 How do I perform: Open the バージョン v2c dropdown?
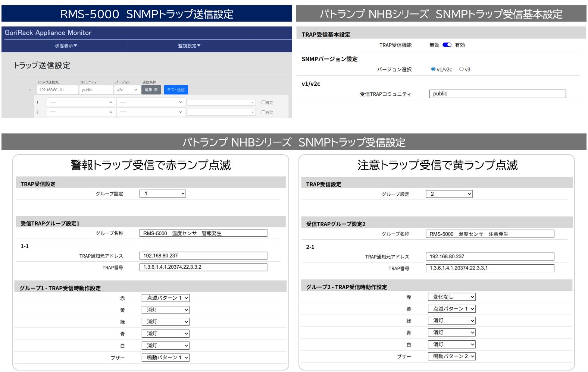(127, 90)
